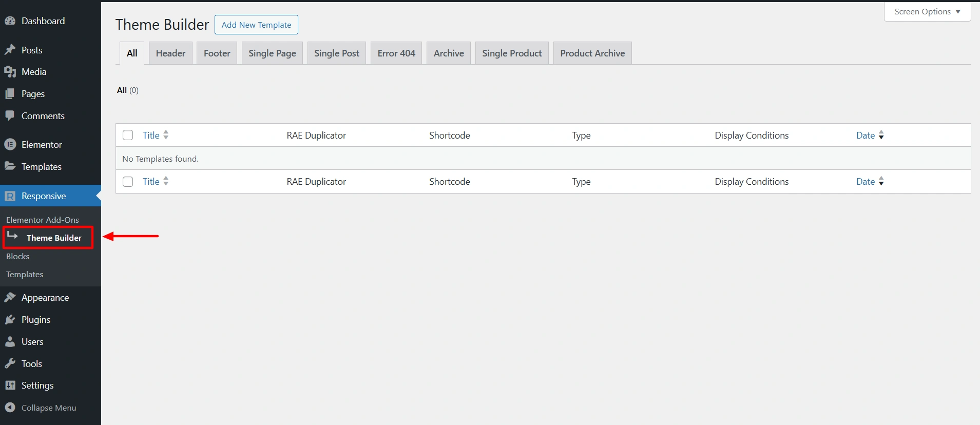Click the header 'Type' column text
The height and width of the screenshot is (425, 980).
[x=581, y=136]
